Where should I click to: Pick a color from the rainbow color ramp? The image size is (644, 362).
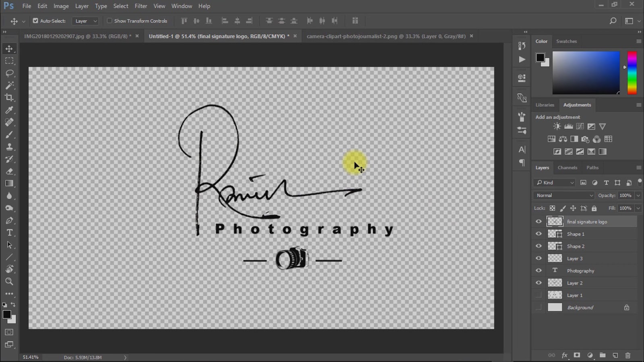click(631, 72)
